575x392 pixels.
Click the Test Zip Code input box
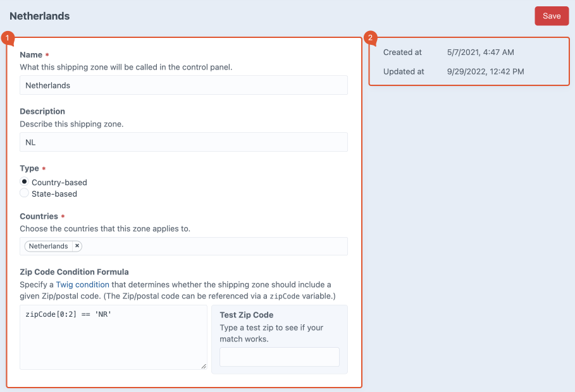(x=279, y=357)
